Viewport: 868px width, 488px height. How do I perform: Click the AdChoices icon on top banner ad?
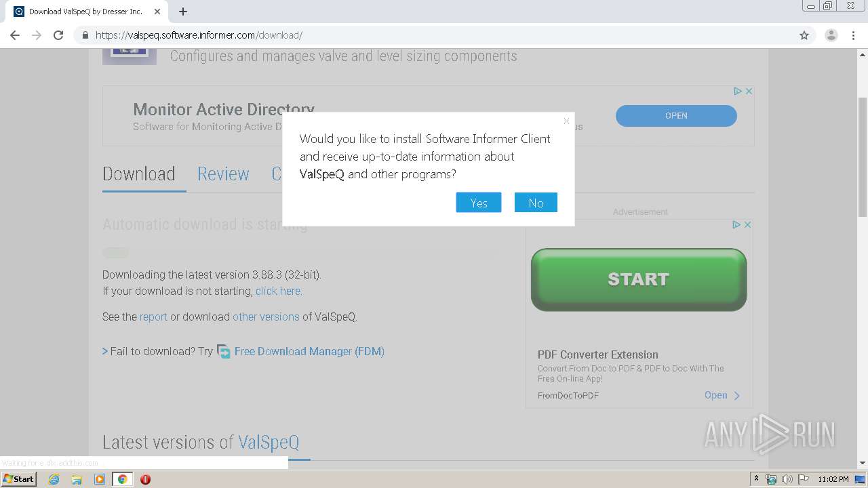737,91
